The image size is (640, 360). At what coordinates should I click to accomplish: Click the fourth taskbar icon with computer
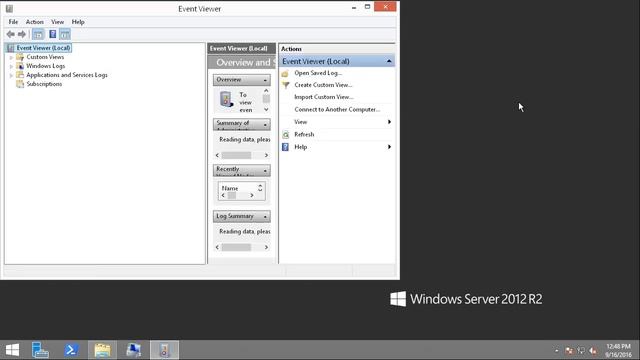point(133,350)
